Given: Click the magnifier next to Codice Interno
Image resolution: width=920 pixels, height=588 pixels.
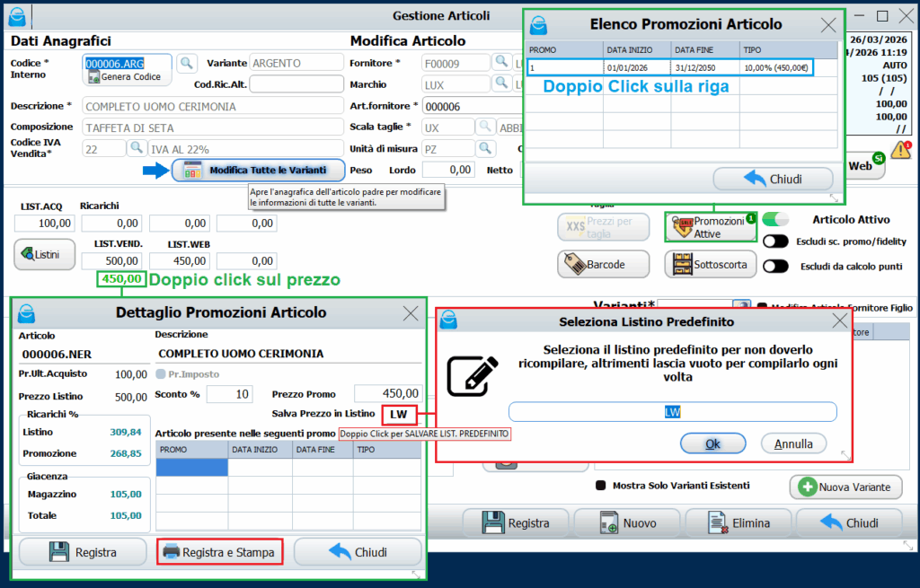Looking at the screenshot, I should pyautogui.click(x=186, y=63).
